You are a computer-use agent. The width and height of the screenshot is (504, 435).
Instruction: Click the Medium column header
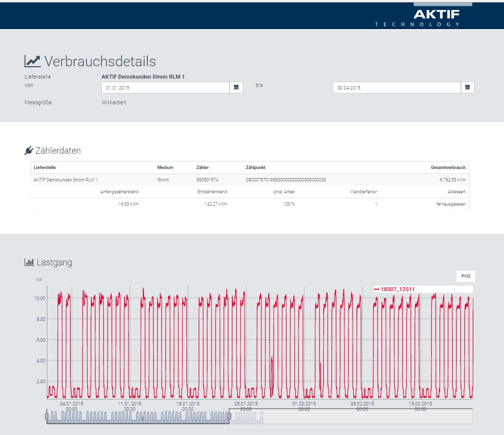click(x=165, y=168)
